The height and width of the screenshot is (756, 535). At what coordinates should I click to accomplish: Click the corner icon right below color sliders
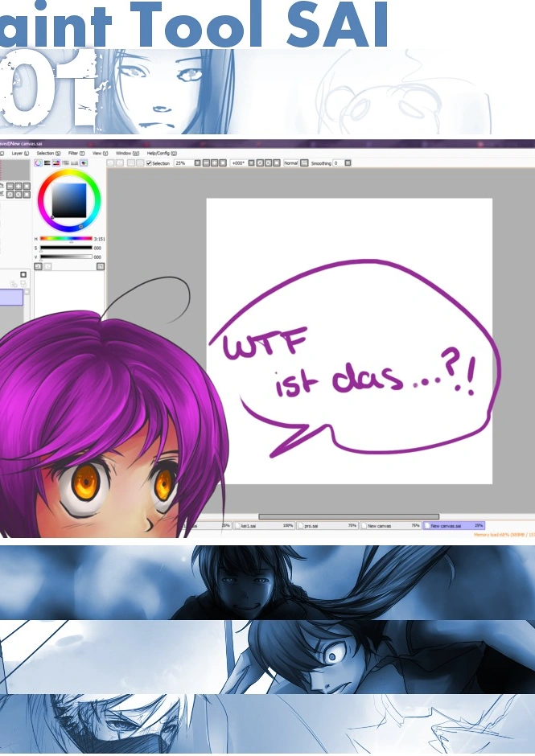101,266
